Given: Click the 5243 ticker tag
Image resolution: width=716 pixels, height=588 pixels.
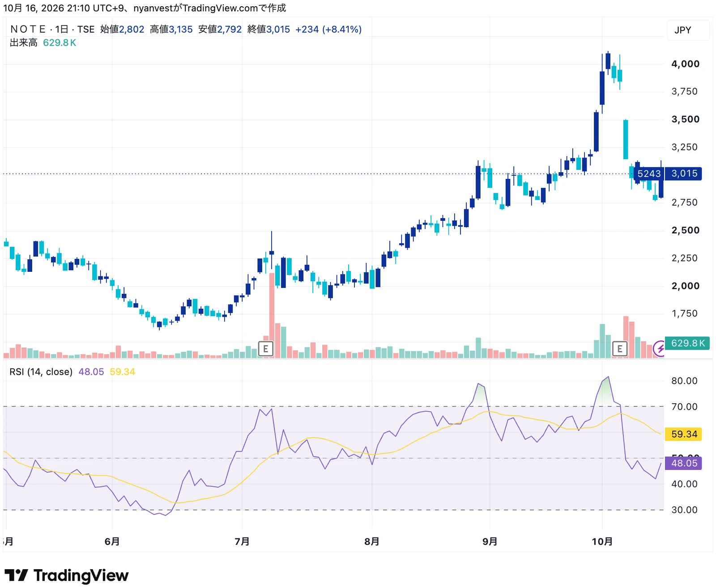Looking at the screenshot, I should (649, 173).
